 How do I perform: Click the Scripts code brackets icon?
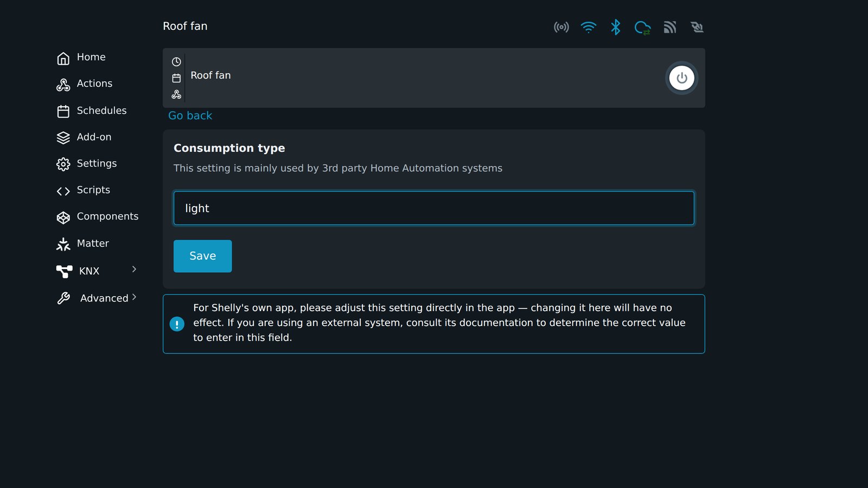tap(63, 191)
